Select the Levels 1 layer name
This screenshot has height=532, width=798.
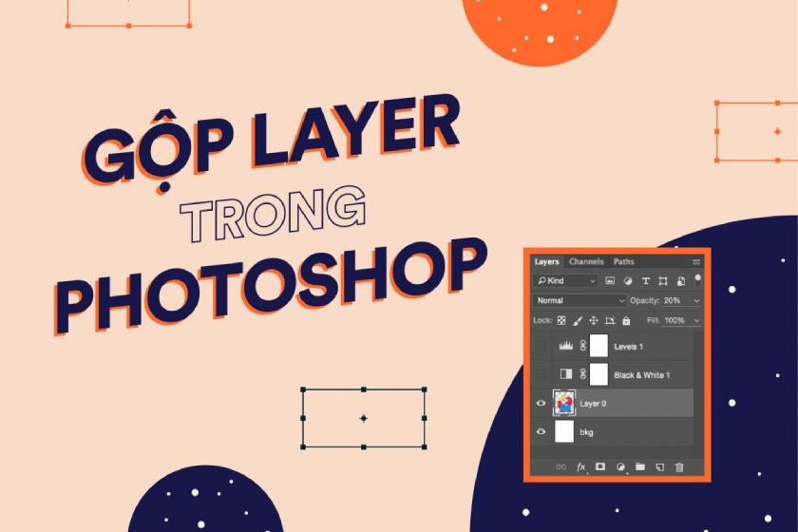pos(629,347)
